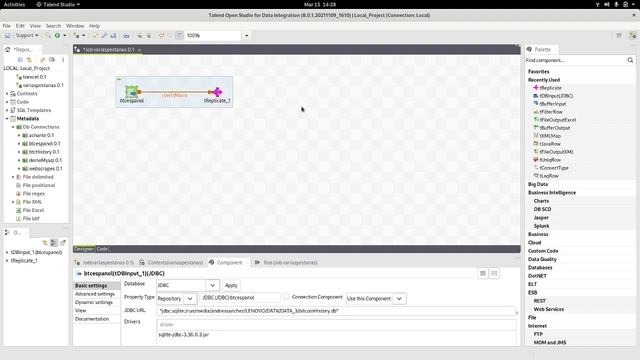Click the form-layout view icon in Component panel
The image size is (640, 360).
click(x=494, y=273)
